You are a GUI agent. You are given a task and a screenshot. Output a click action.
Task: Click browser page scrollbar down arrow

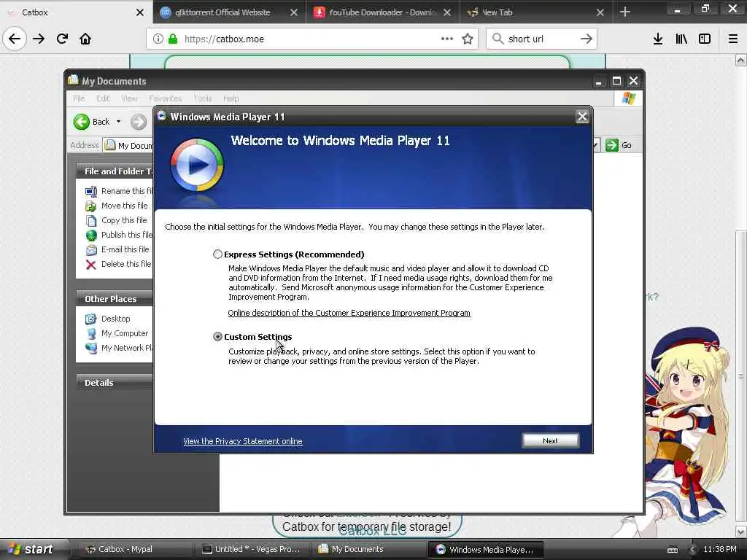coord(741,532)
